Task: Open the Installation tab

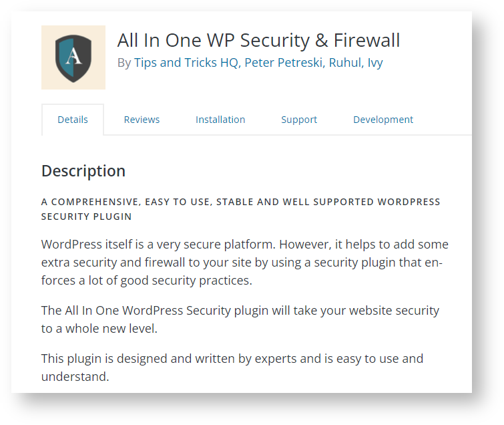Action: tap(220, 120)
